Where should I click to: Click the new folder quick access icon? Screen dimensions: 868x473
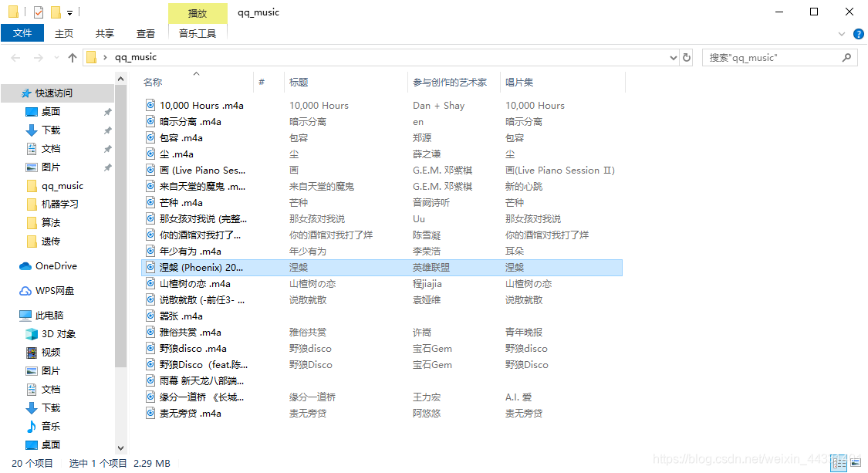[56, 12]
